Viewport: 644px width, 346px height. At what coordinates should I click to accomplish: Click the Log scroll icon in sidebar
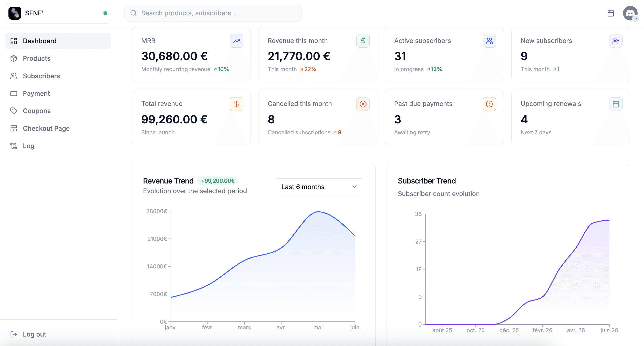(14, 146)
